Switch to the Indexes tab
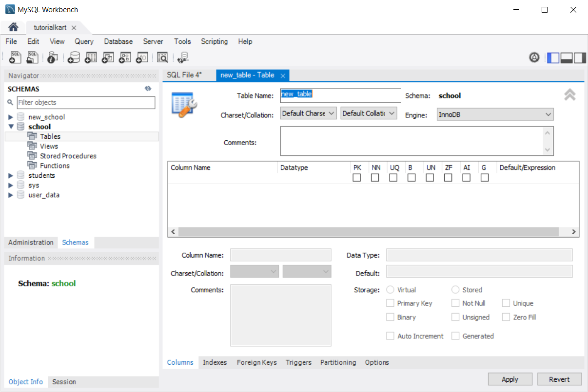The height and width of the screenshot is (392, 588). (x=215, y=362)
